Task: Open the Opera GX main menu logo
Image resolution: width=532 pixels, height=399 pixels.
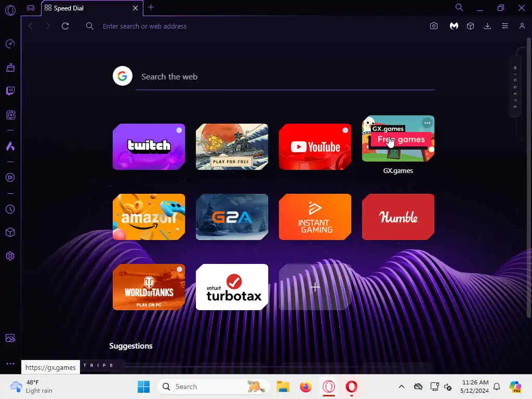Action: point(10,10)
